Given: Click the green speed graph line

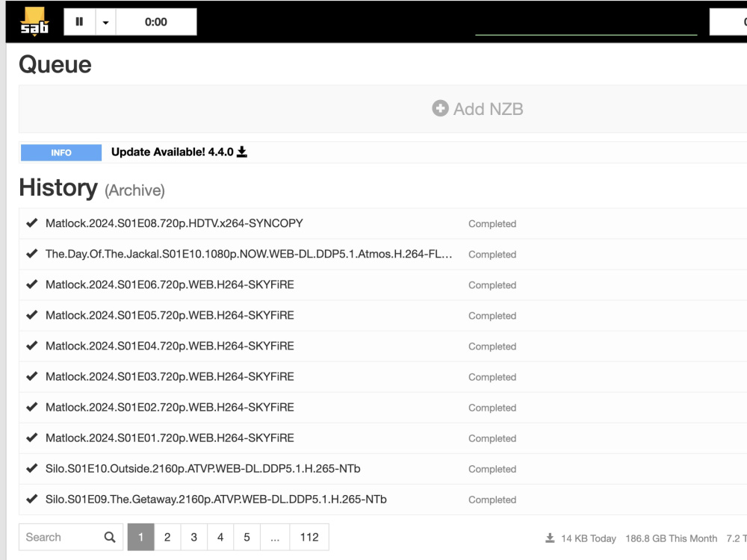Looking at the screenshot, I should 586,35.
